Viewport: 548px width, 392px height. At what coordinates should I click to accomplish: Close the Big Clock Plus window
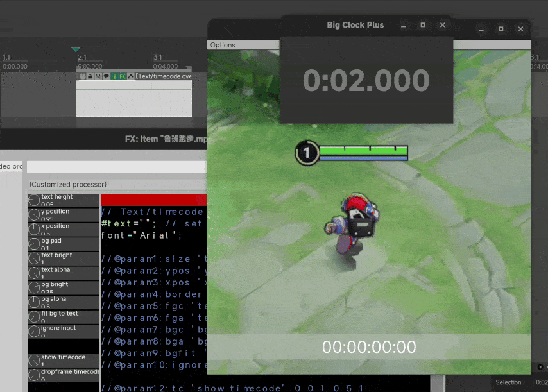click(x=443, y=25)
